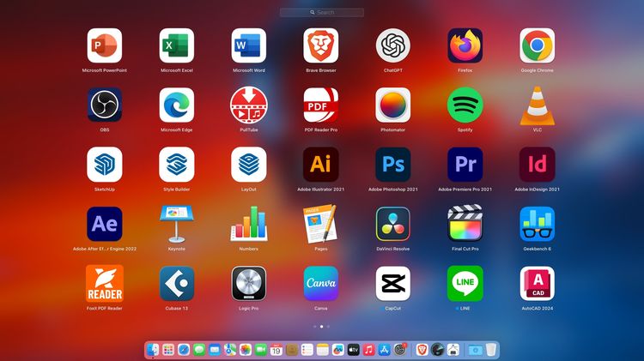The height and width of the screenshot is (361, 644).
Task: Open Geekbench 6
Action: 537,223
